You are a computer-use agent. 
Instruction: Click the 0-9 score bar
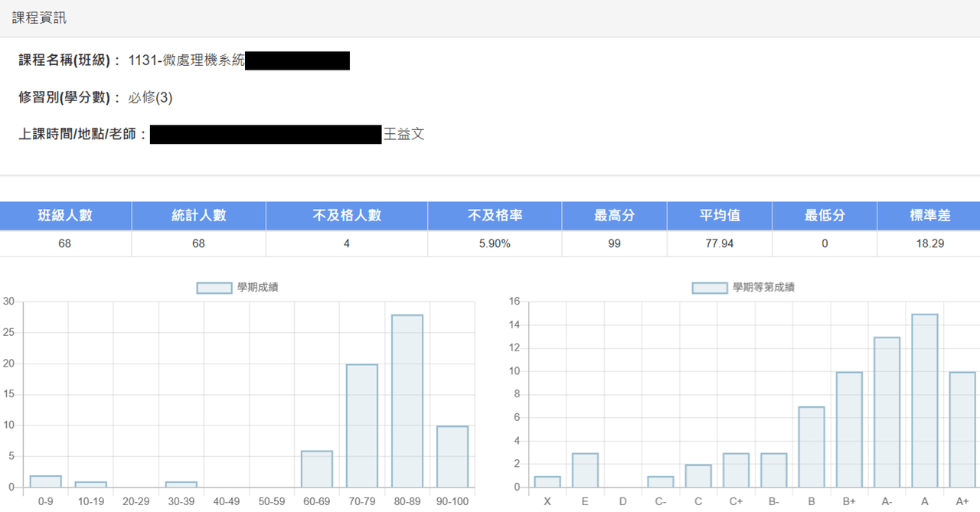45,481
